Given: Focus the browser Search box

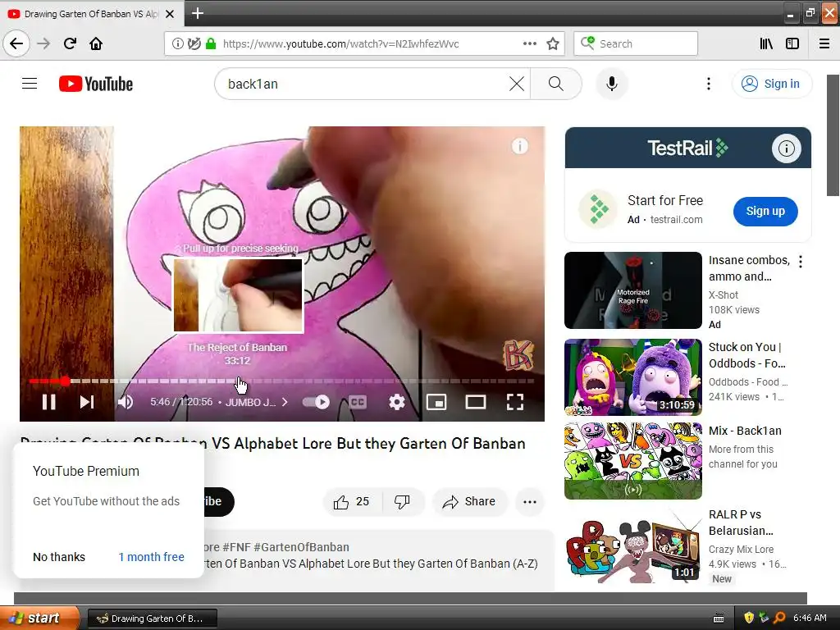Looking at the screenshot, I should 636,43.
